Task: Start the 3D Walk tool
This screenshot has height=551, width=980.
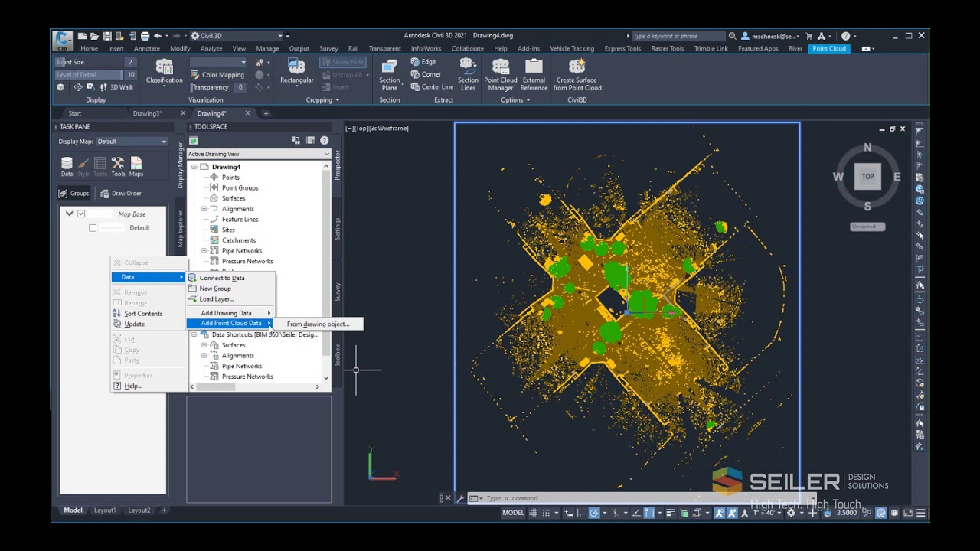Action: 117,87
